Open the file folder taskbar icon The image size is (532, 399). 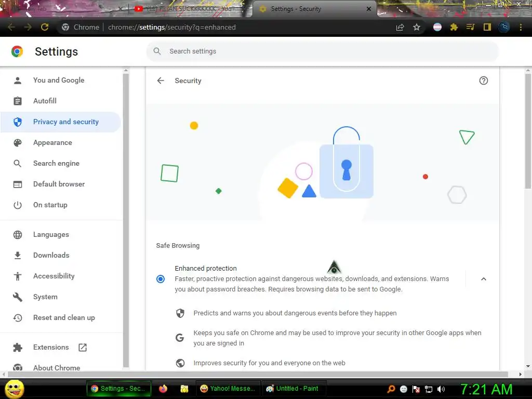click(184, 389)
